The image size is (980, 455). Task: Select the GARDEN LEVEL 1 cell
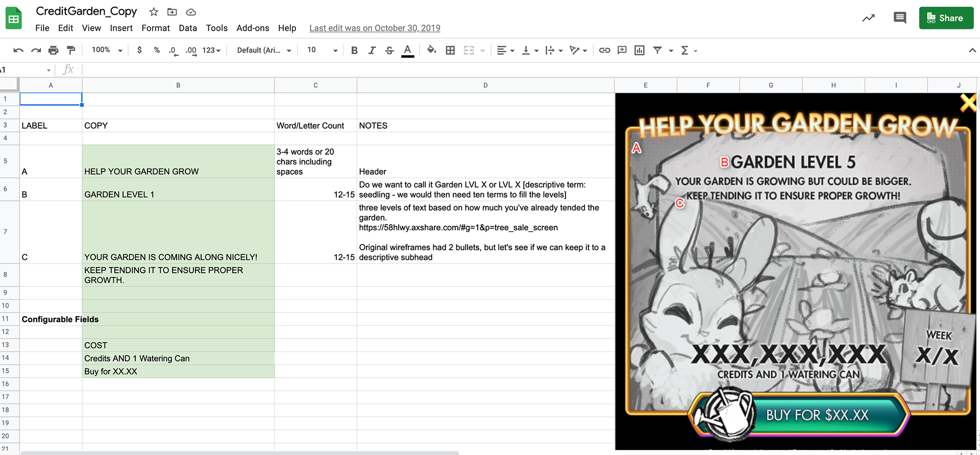coord(178,189)
